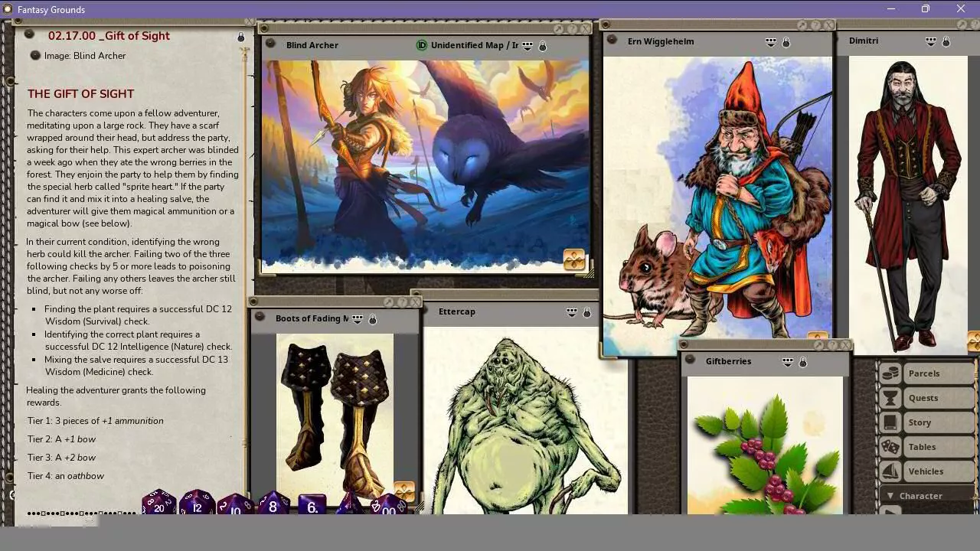Click the green ID identified toggle
Viewport: 980px width, 551px height.
pyautogui.click(x=421, y=45)
